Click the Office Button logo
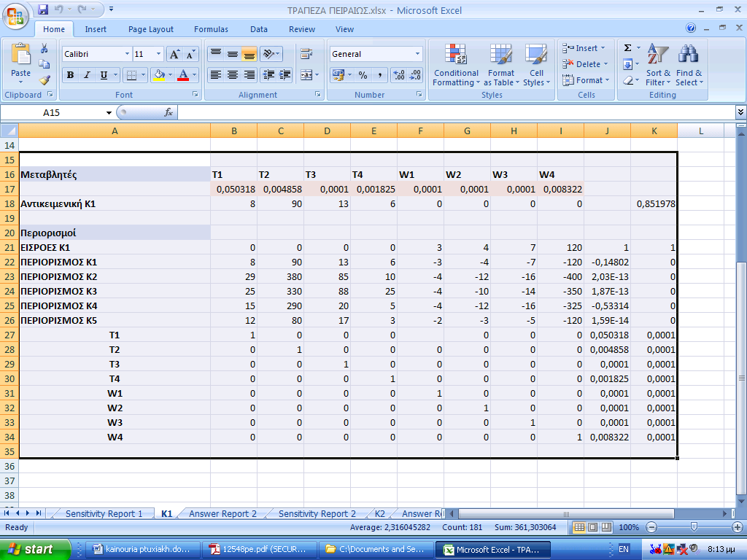 coord(15,16)
